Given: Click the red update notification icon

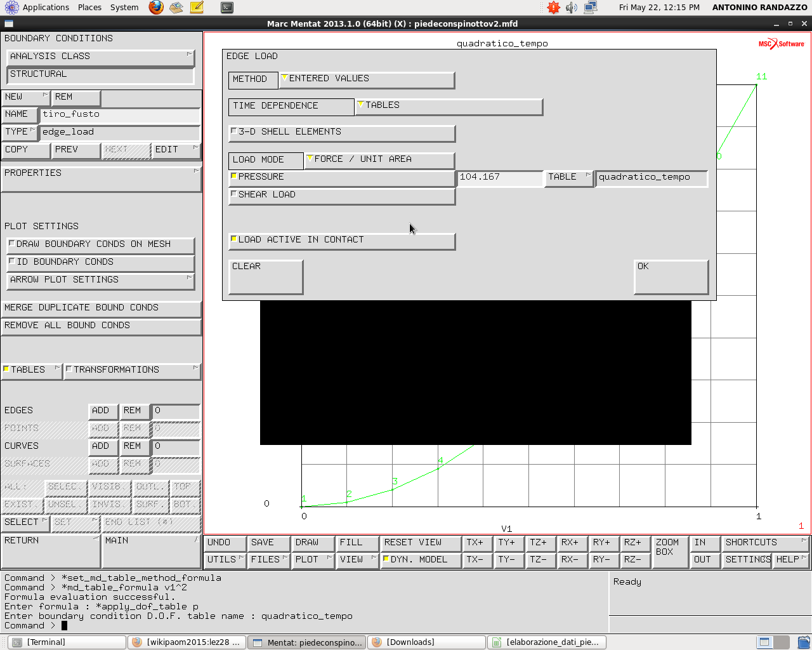Looking at the screenshot, I should (554, 8).
